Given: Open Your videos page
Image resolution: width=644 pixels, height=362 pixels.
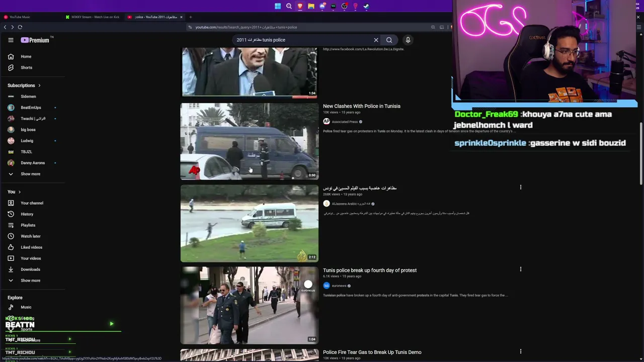Looking at the screenshot, I should pyautogui.click(x=31, y=258).
